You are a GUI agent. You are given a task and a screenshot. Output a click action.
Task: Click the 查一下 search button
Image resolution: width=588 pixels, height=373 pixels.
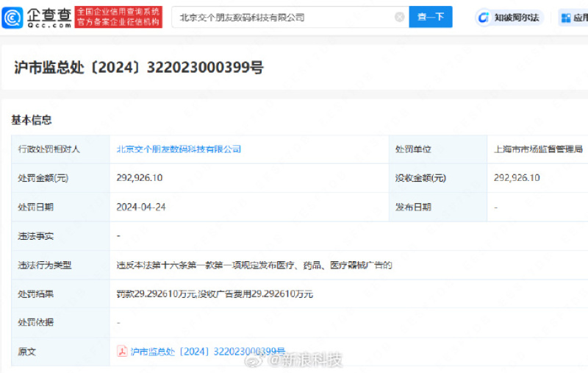(x=431, y=17)
